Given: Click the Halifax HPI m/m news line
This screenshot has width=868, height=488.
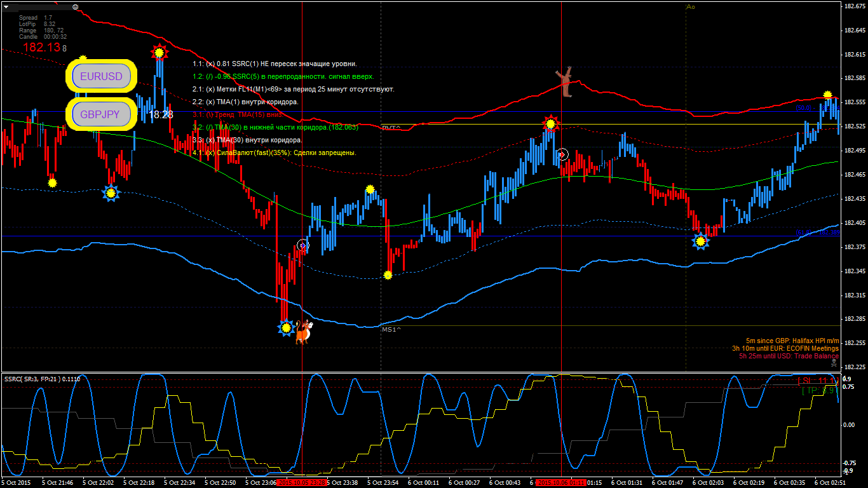Looking at the screenshot, I should click(792, 341).
